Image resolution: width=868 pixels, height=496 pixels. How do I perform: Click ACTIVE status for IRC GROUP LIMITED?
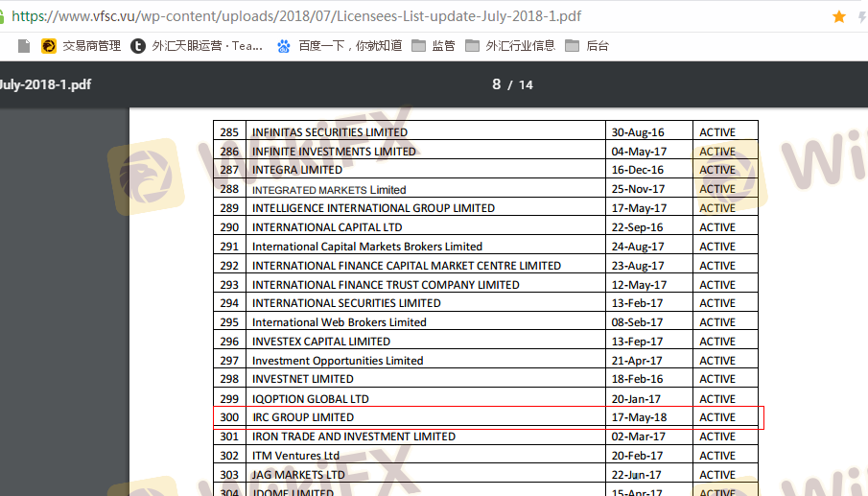717,417
